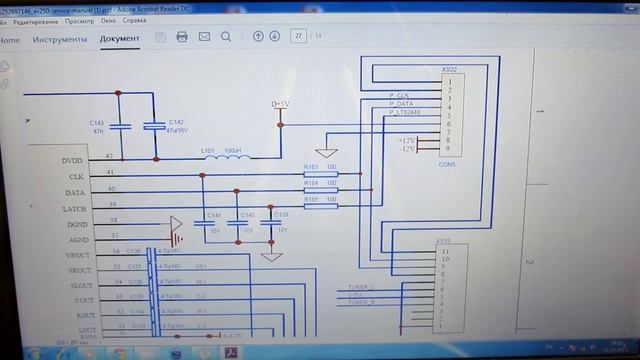Viewport: 640px width, 360px height.
Task: Click the R165 resistor label
Action: 311,199
